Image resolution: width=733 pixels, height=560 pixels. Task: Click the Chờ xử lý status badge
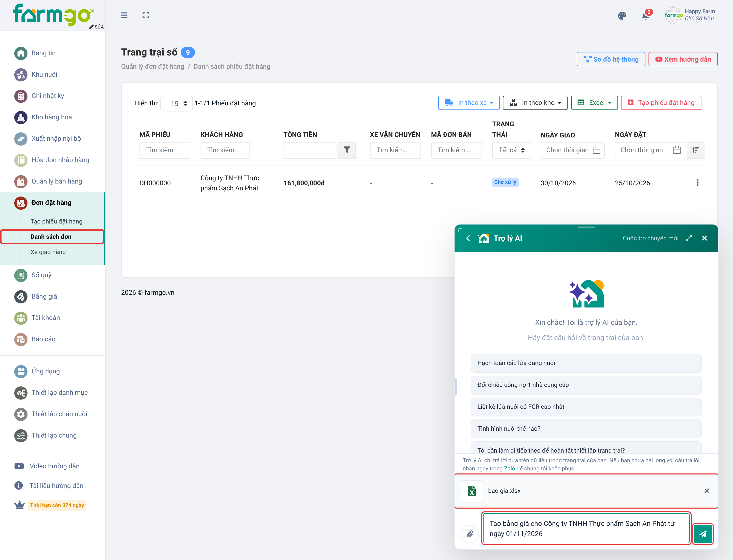[505, 182]
